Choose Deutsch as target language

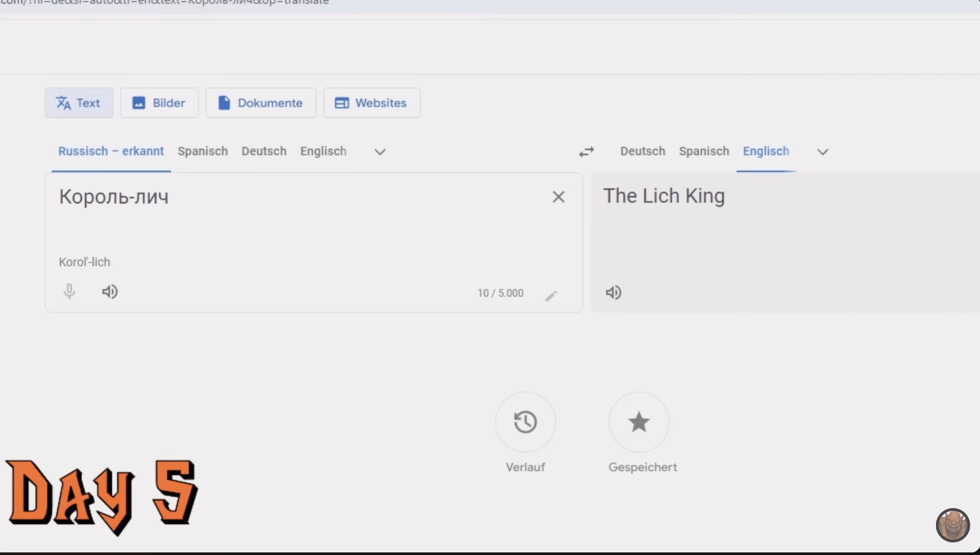[643, 151]
